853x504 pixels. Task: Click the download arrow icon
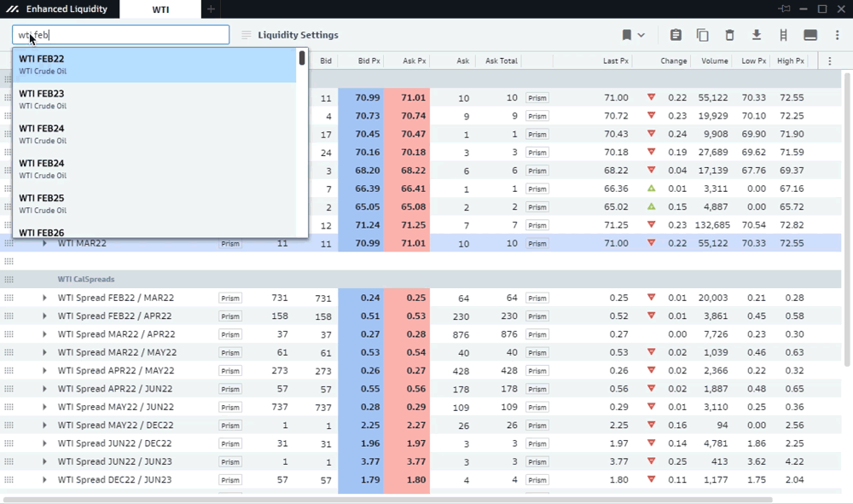pyautogui.click(x=756, y=35)
